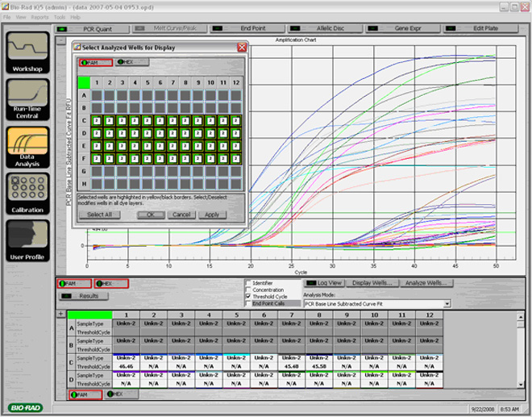Toggle the Identifier checkbox
Image resolution: width=532 pixels, height=417 pixels.
pos(248,283)
